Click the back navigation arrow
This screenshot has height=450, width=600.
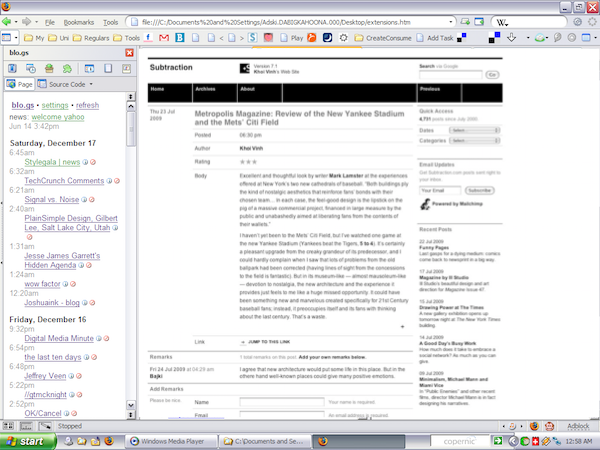tap(8, 21)
